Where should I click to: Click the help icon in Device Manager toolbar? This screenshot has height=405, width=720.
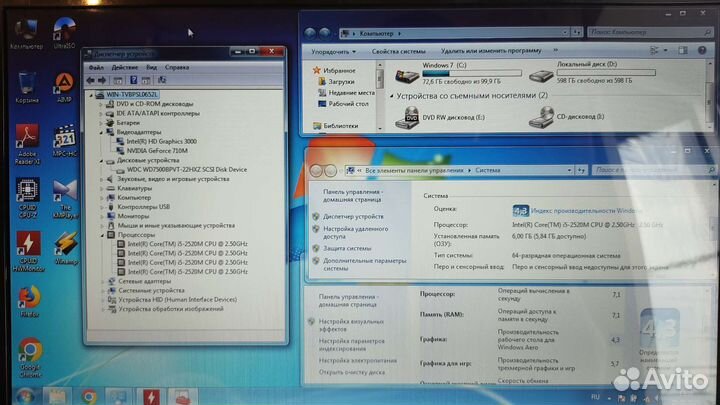click(x=133, y=80)
